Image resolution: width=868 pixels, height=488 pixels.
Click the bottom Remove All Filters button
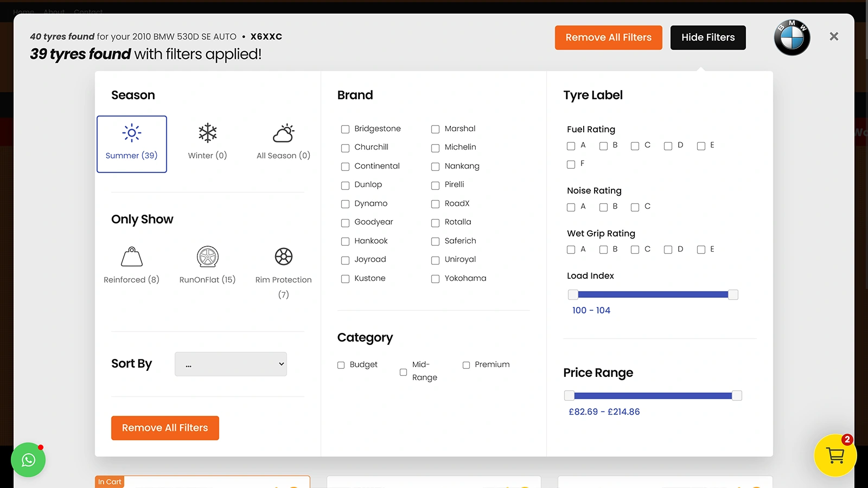tap(165, 428)
